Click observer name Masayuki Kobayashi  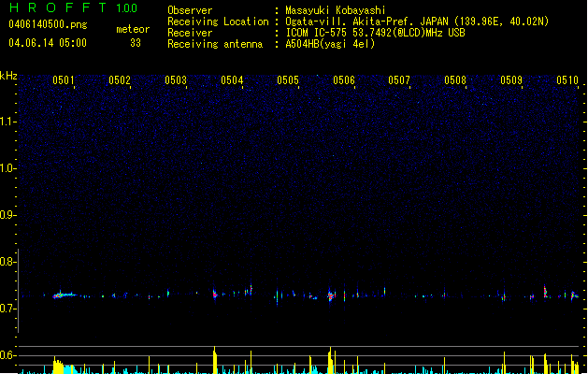click(336, 10)
